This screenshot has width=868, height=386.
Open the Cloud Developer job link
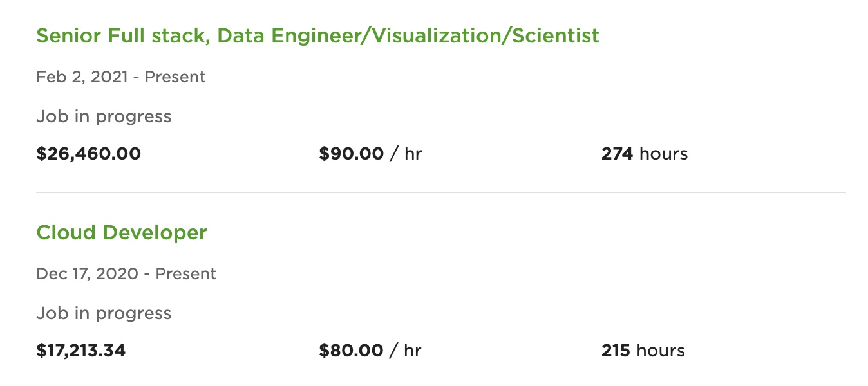(122, 232)
